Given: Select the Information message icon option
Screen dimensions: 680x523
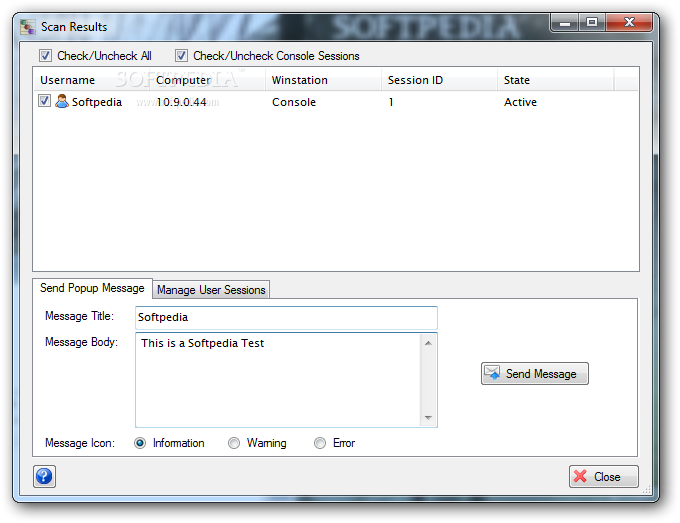Looking at the screenshot, I should pyautogui.click(x=140, y=443).
